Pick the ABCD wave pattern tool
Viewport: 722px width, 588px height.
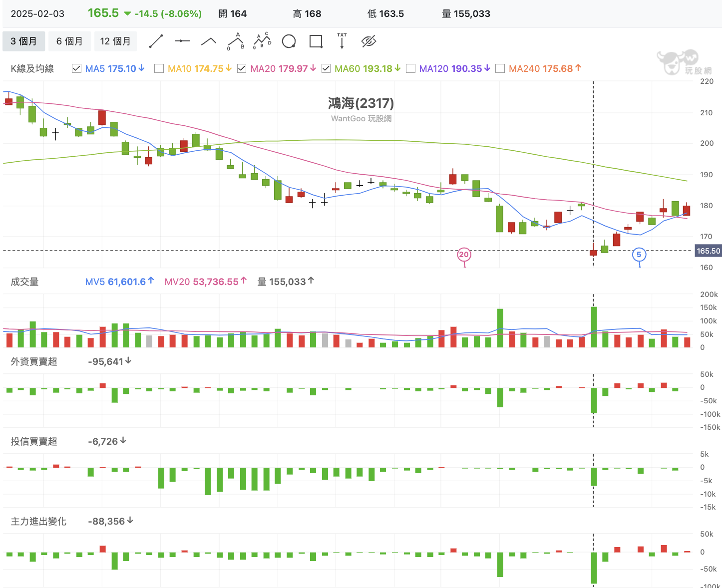[262, 41]
